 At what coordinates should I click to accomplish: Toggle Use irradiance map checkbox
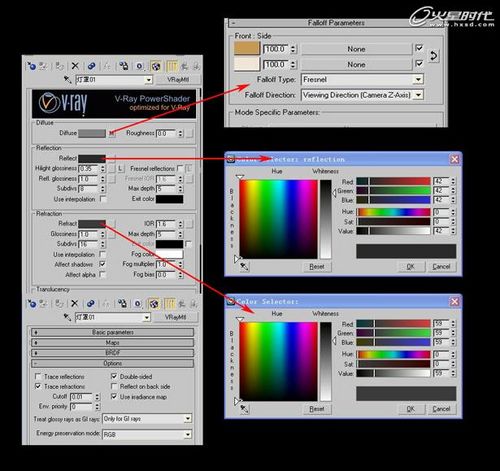(114, 397)
